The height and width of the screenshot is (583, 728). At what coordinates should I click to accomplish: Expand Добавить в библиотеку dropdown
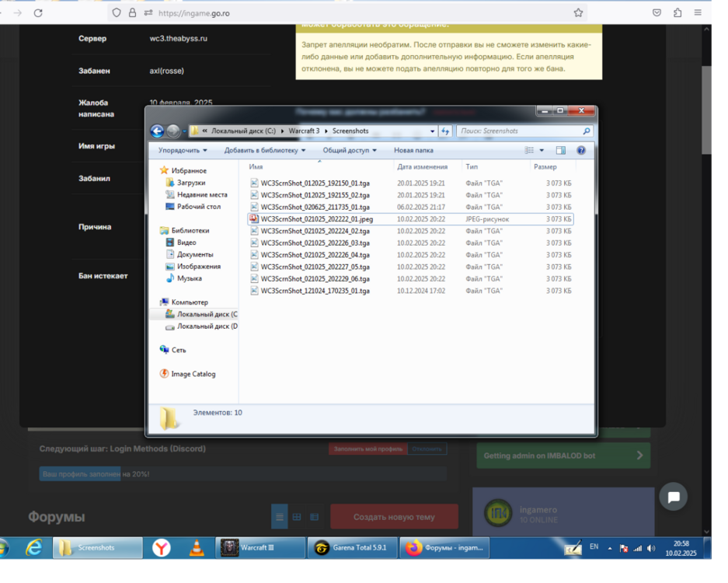click(264, 151)
